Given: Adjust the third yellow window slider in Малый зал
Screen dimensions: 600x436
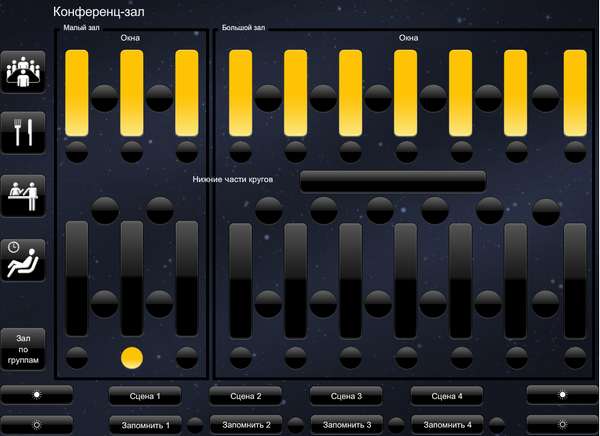Looking at the screenshot, I should click(x=187, y=93).
